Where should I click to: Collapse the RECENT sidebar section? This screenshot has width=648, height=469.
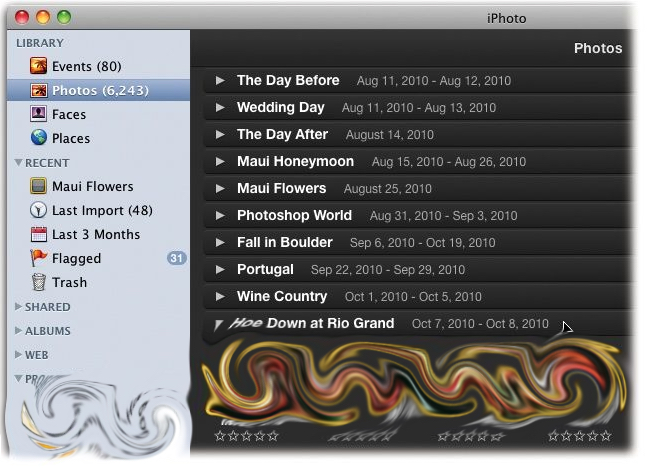pos(18,162)
